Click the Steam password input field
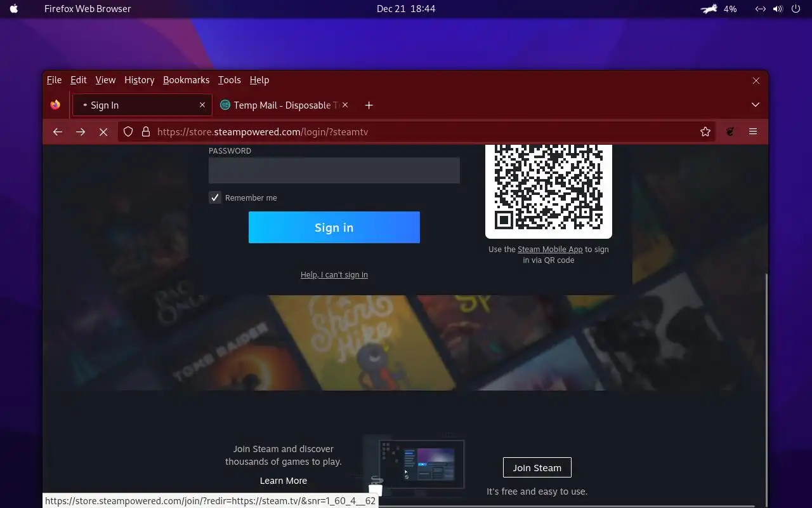This screenshot has height=508, width=812. [x=334, y=170]
